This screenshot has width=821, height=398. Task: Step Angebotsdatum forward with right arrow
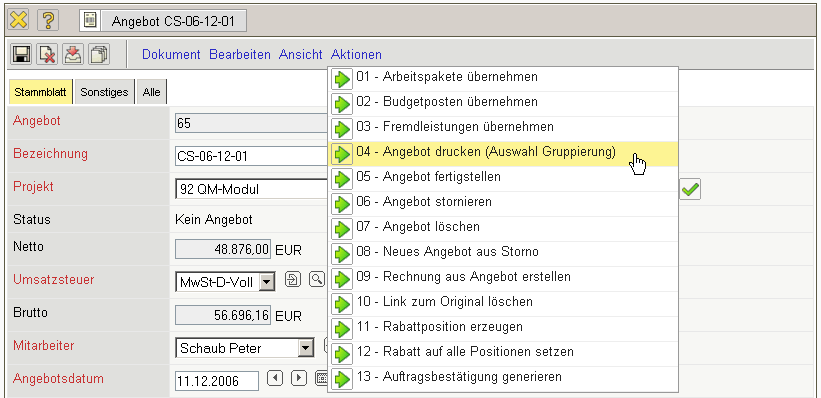[298, 378]
